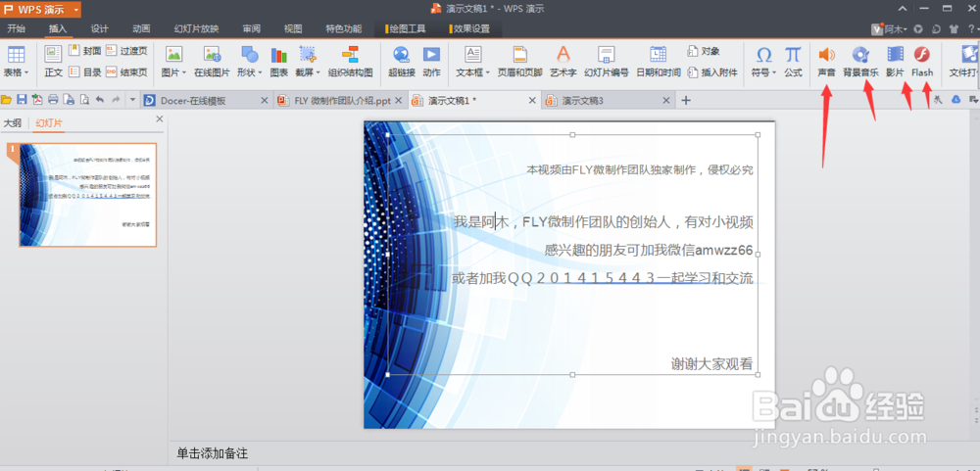This screenshot has width=980, height=471.
Task: Click the 形状 shapes icon
Action: (249, 55)
